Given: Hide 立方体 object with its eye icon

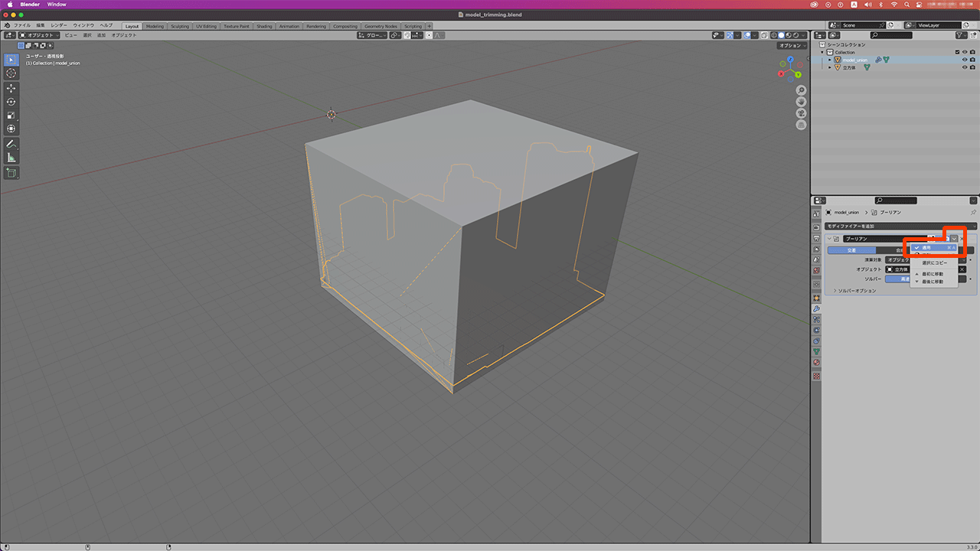Looking at the screenshot, I should coord(965,67).
